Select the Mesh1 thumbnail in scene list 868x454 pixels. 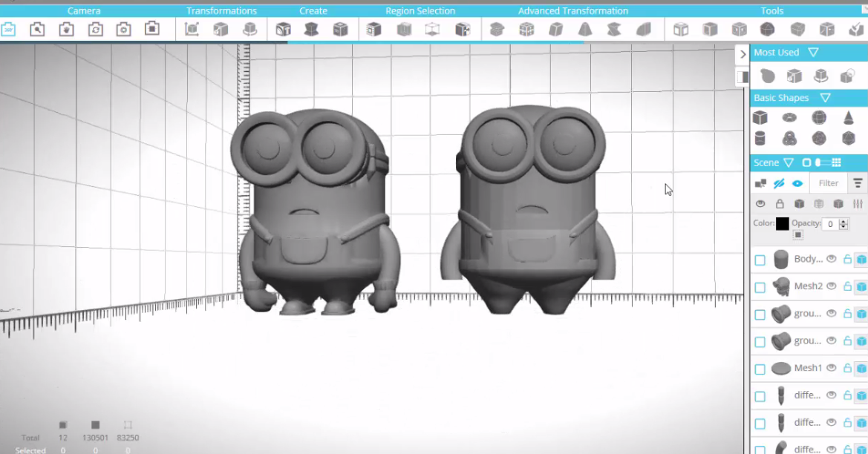(x=781, y=368)
